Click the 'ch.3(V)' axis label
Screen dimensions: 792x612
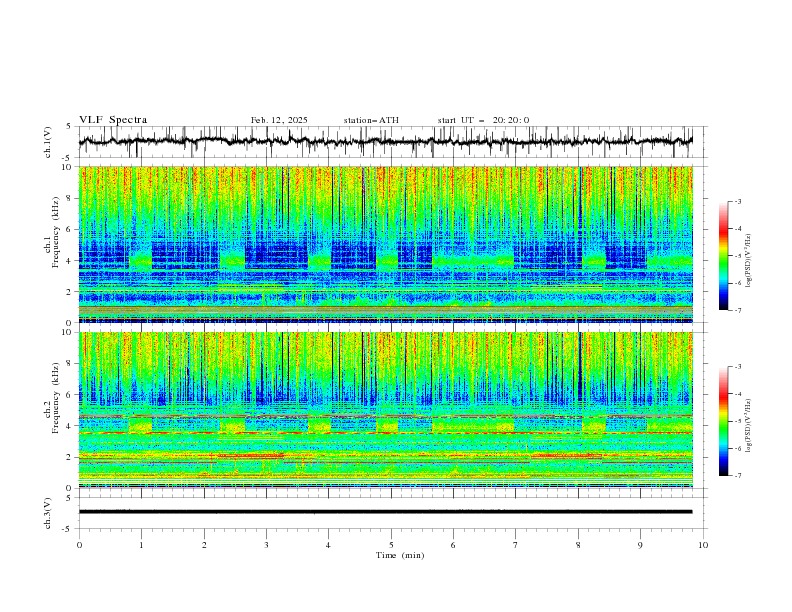coord(48,514)
